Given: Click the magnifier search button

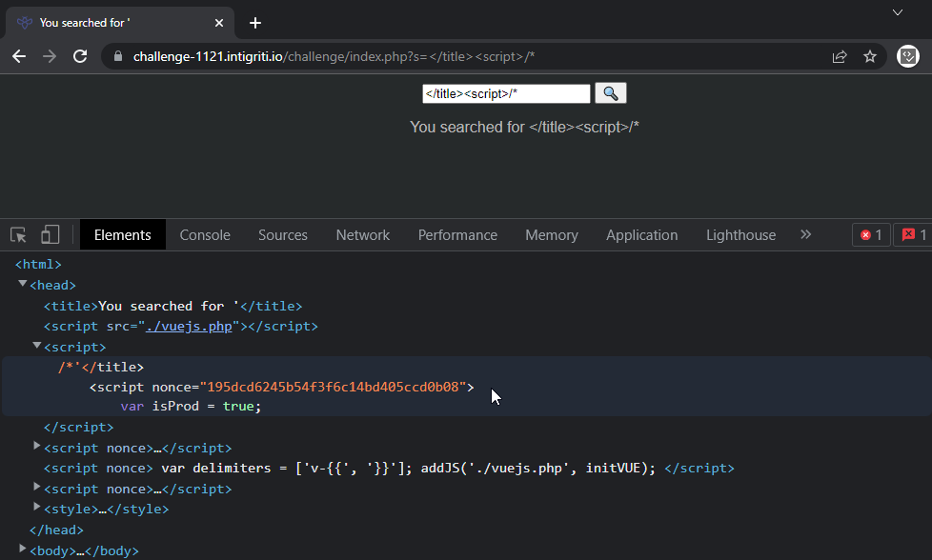Looking at the screenshot, I should pos(611,93).
